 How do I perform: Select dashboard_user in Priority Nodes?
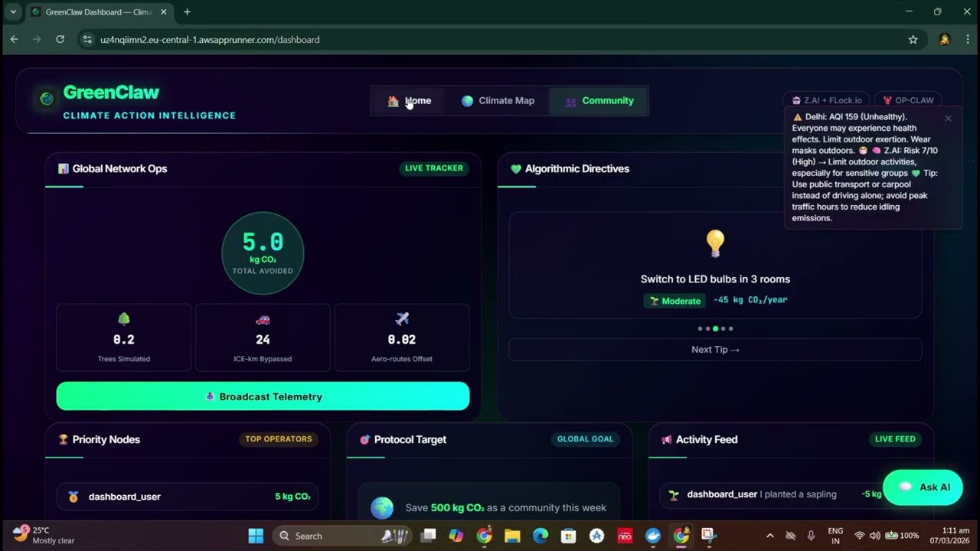coord(125,497)
